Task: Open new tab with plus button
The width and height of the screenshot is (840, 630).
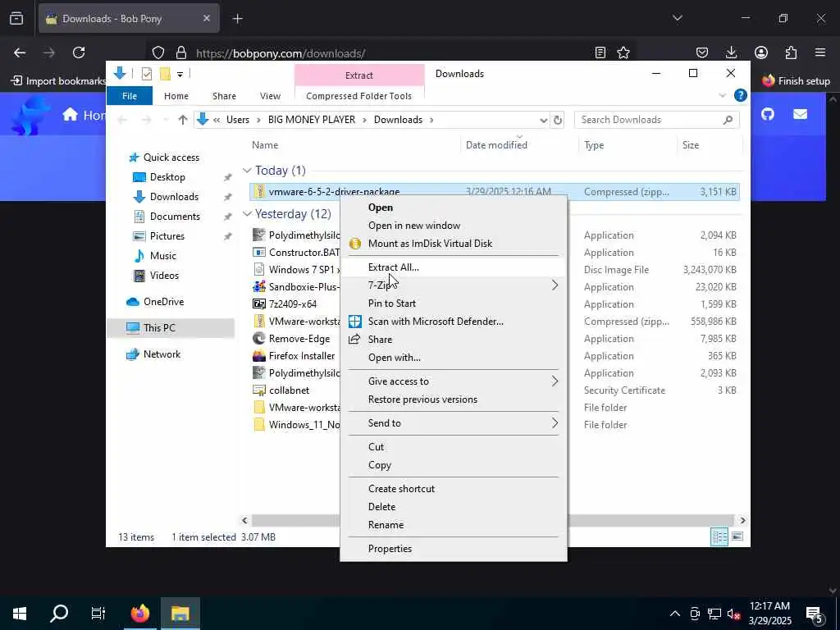Action: [237, 19]
